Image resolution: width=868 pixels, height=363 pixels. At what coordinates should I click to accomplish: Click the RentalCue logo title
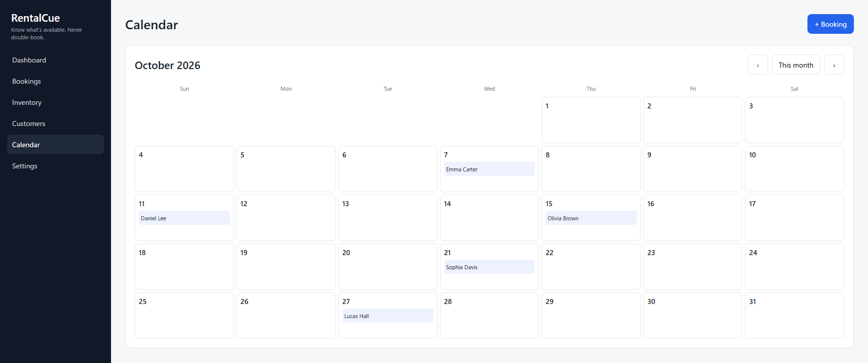click(x=35, y=18)
